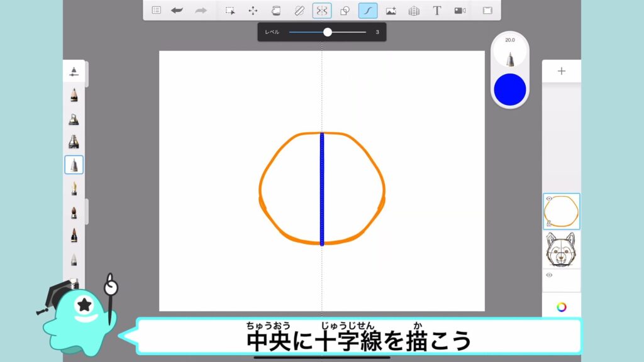Select the dog sketch layer thumbnail
The image size is (644, 362).
(562, 250)
